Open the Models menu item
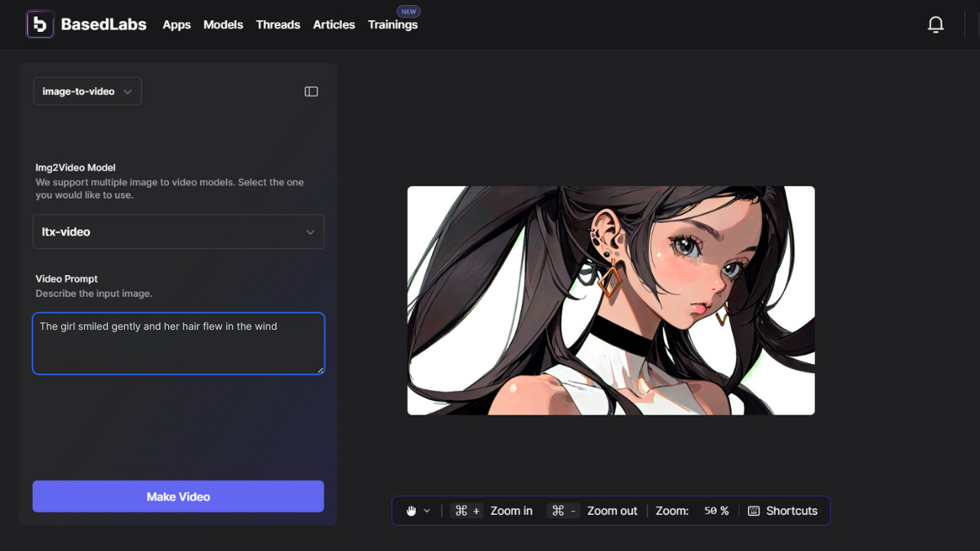This screenshot has width=980, height=551. click(x=223, y=24)
